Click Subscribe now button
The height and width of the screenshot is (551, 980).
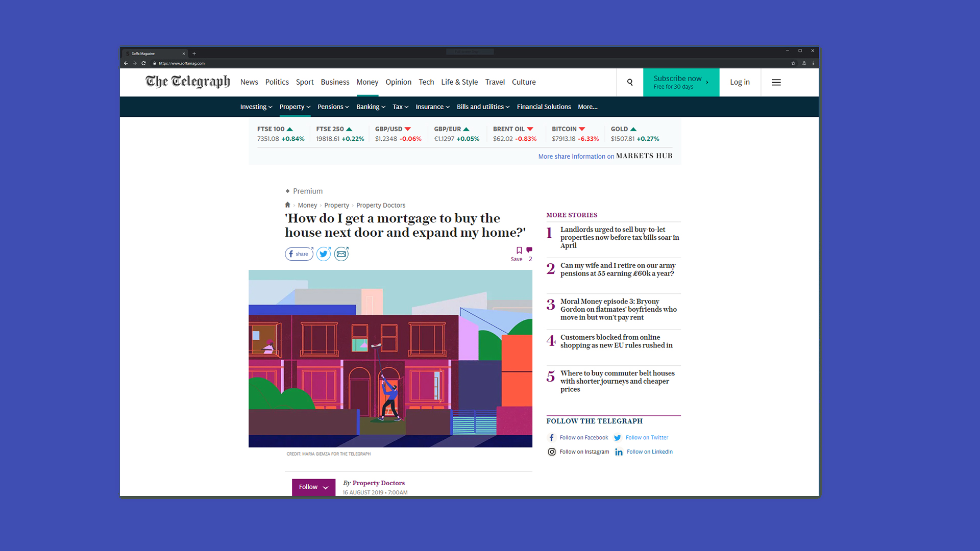point(681,82)
